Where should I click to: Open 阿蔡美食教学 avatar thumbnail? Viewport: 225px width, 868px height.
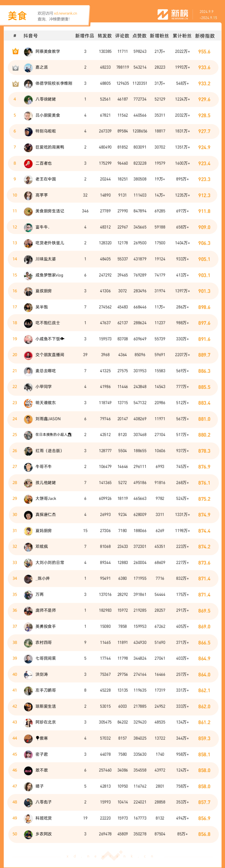coord(28,52)
